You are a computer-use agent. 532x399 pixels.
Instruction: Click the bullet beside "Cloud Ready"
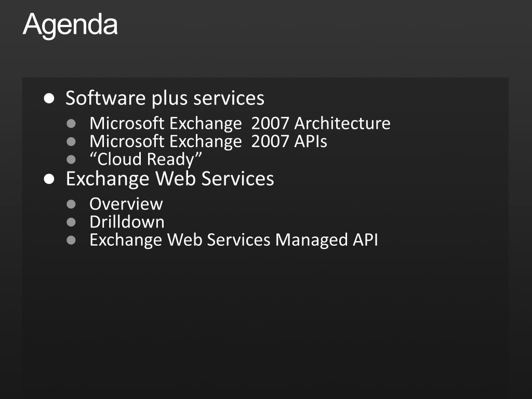point(71,159)
